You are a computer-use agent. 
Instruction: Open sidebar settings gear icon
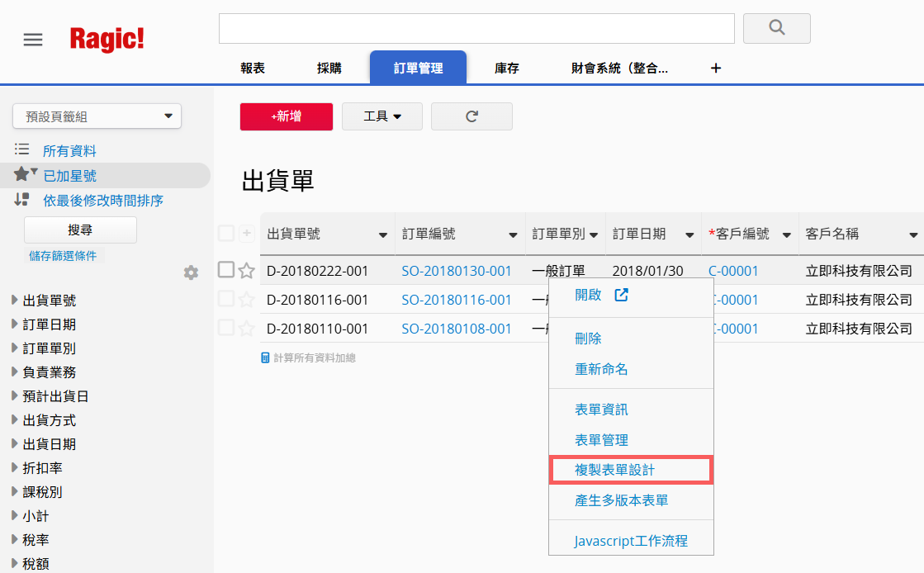[191, 272]
